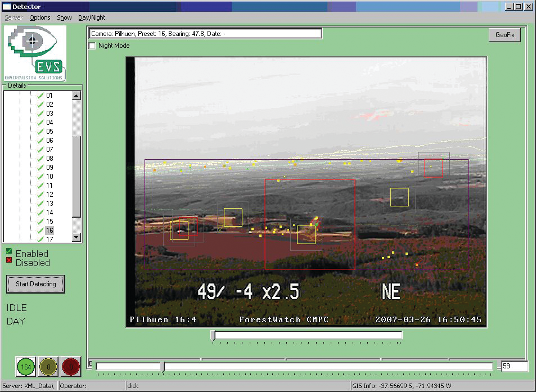Open the Show menu
Image resolution: width=536 pixels, height=392 pixels.
64,17
